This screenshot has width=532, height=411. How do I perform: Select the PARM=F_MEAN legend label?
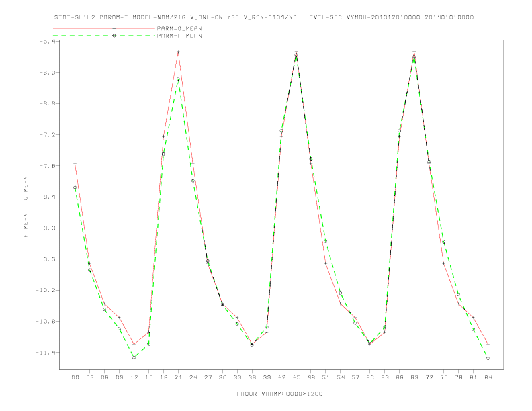179,36
